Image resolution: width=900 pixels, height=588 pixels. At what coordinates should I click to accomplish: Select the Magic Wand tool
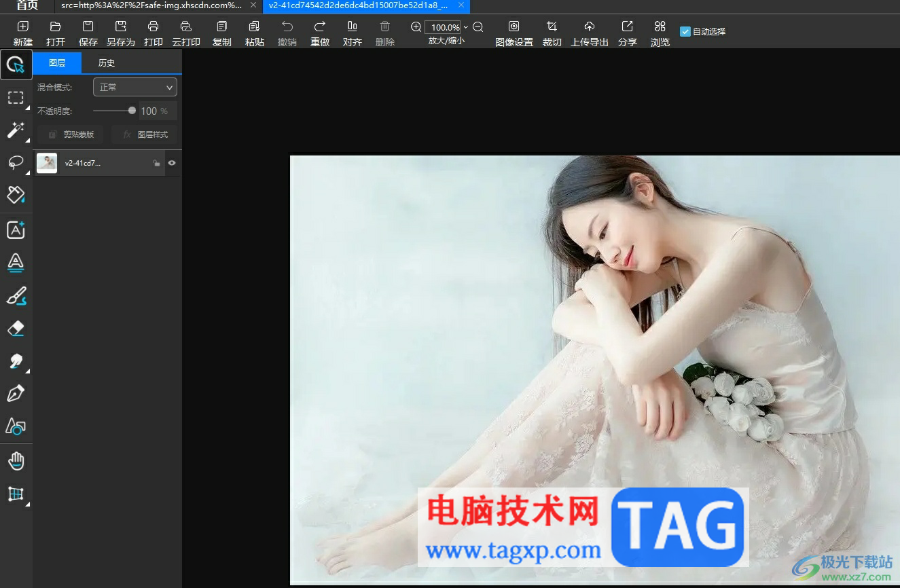pos(16,130)
